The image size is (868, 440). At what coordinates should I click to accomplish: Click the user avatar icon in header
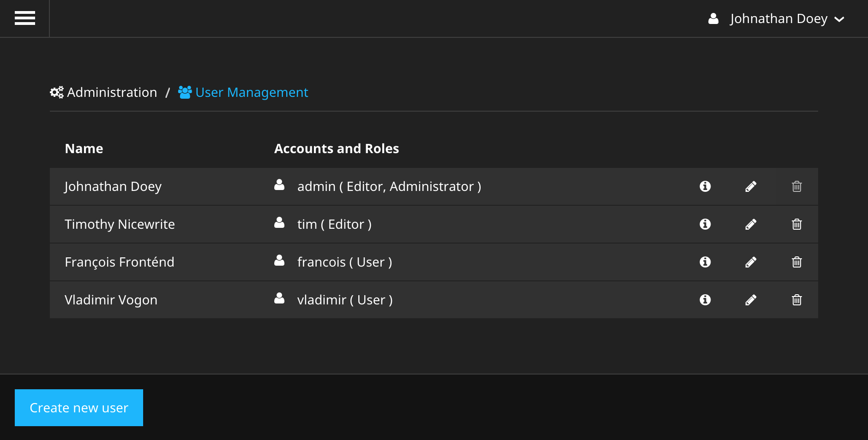coord(713,18)
